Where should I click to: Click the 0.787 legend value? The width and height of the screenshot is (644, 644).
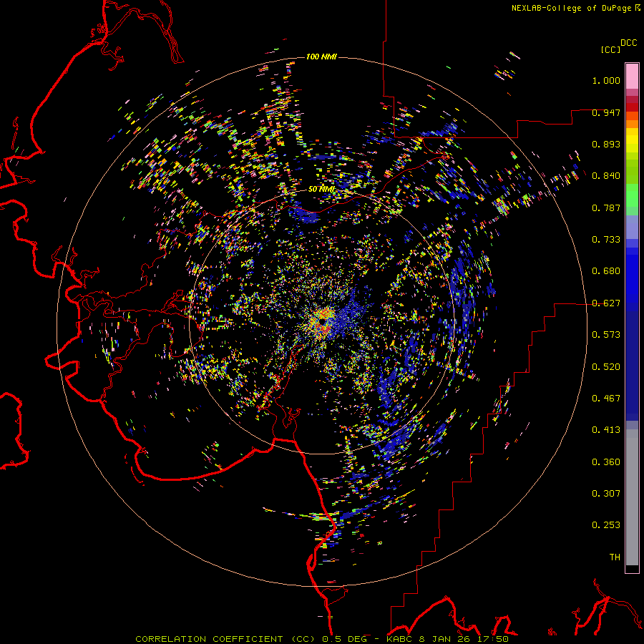click(x=606, y=208)
